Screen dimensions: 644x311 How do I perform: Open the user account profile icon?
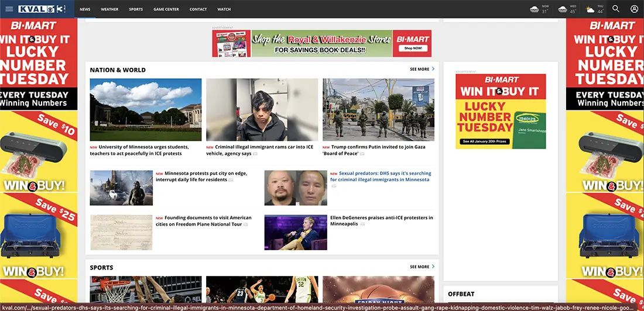(634, 9)
